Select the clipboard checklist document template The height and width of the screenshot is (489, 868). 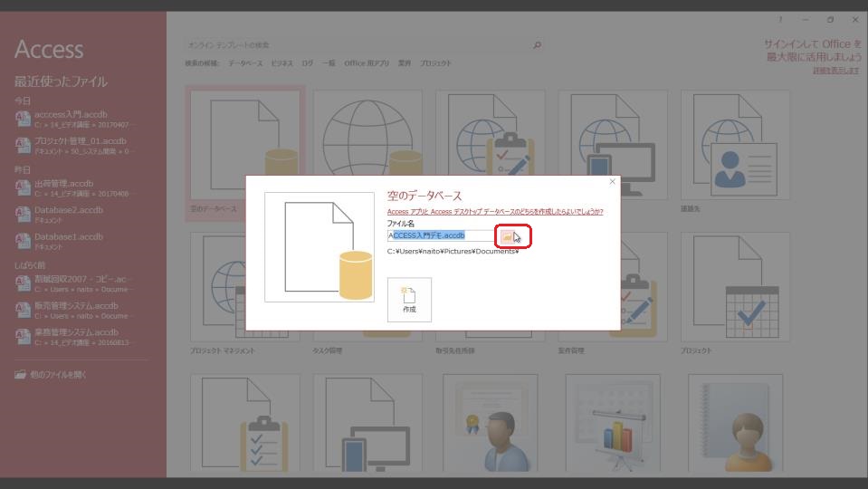[x=244, y=423]
